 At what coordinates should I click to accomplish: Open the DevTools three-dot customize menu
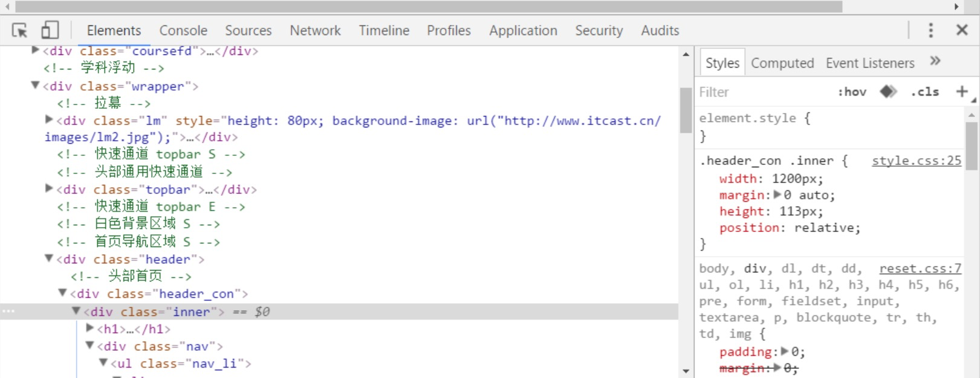930,30
